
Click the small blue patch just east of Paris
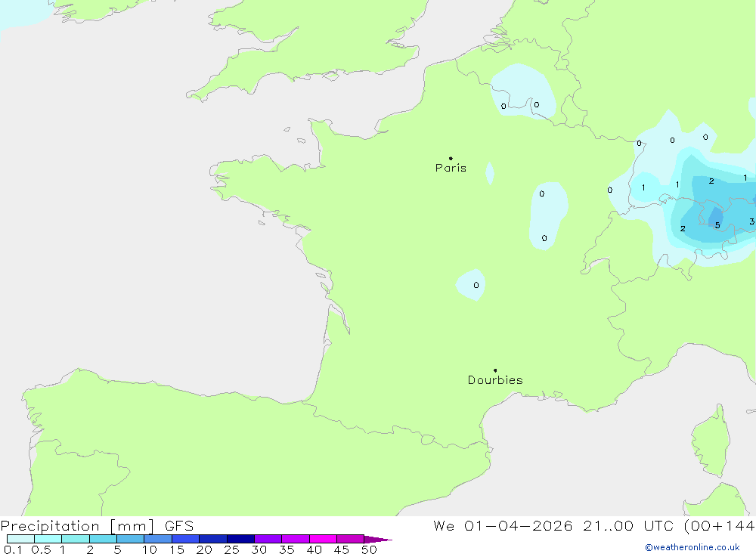tap(490, 174)
